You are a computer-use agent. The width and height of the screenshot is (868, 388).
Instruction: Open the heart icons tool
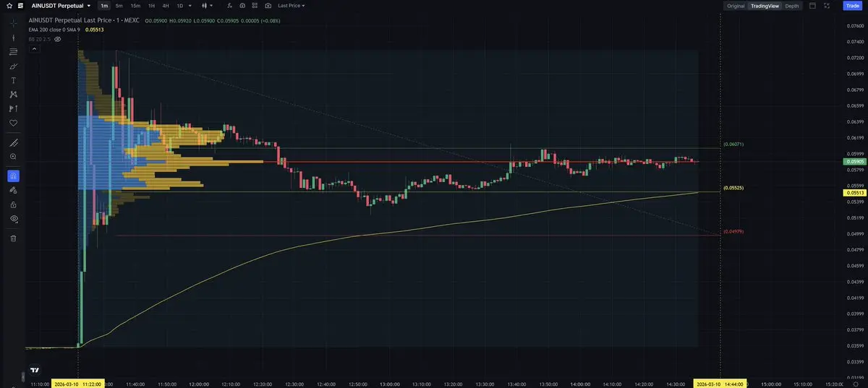13,123
